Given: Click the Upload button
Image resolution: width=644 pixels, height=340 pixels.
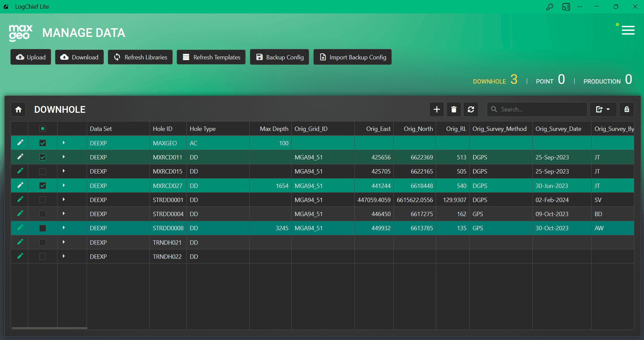Looking at the screenshot, I should pyautogui.click(x=31, y=57).
